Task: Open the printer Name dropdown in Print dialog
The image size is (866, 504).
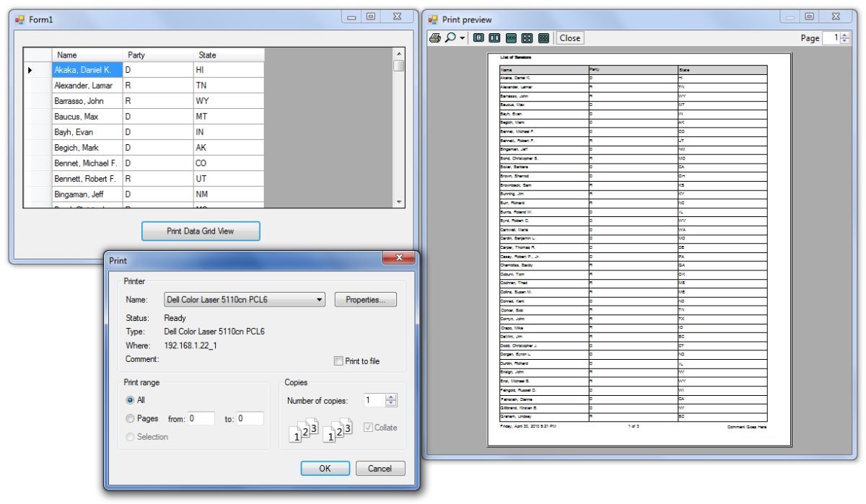Action: pyautogui.click(x=245, y=300)
